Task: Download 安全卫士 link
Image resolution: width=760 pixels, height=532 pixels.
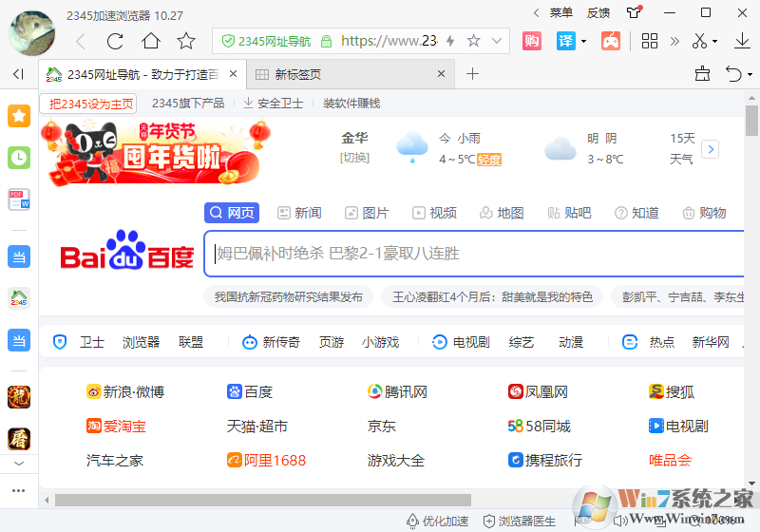Action: (274, 104)
